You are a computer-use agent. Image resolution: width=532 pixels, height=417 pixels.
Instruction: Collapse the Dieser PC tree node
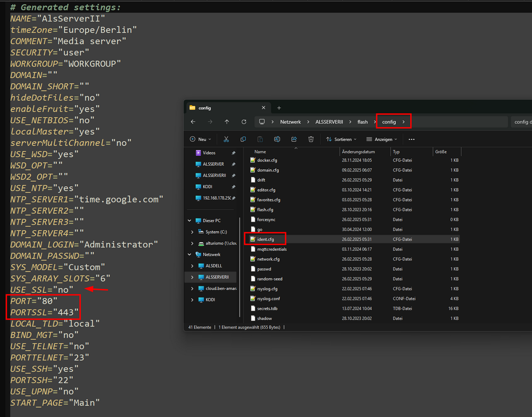pos(189,220)
